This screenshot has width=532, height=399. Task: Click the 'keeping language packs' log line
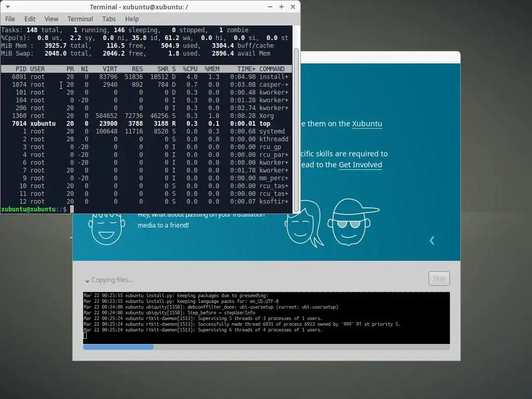pos(181,301)
